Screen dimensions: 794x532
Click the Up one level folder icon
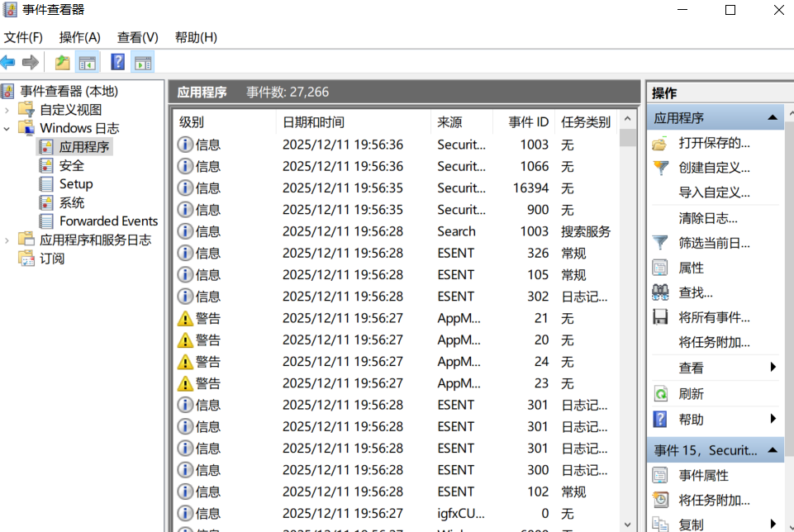62,62
